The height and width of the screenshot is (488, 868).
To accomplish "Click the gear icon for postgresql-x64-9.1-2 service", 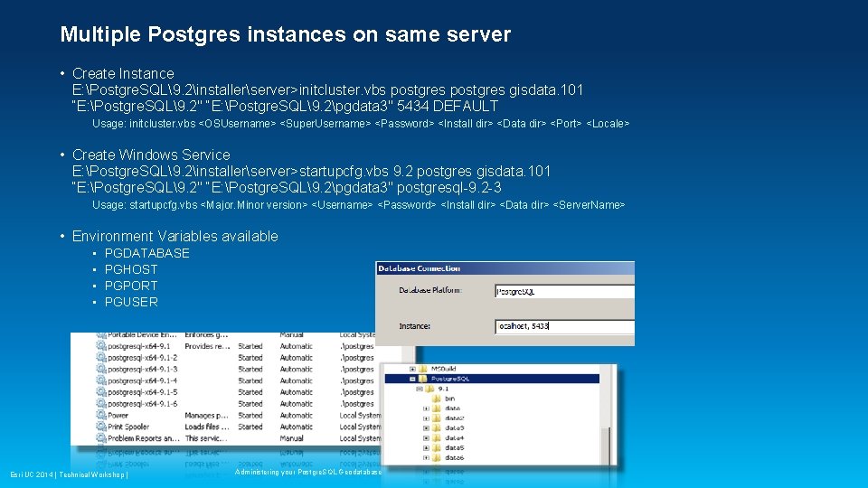I will [100, 358].
